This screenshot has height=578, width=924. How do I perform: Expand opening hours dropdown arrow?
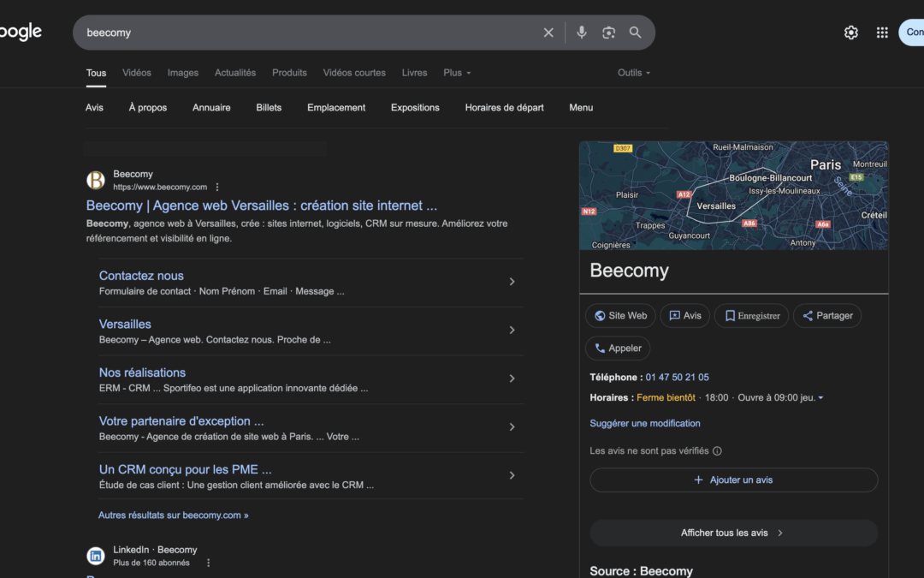coord(820,398)
